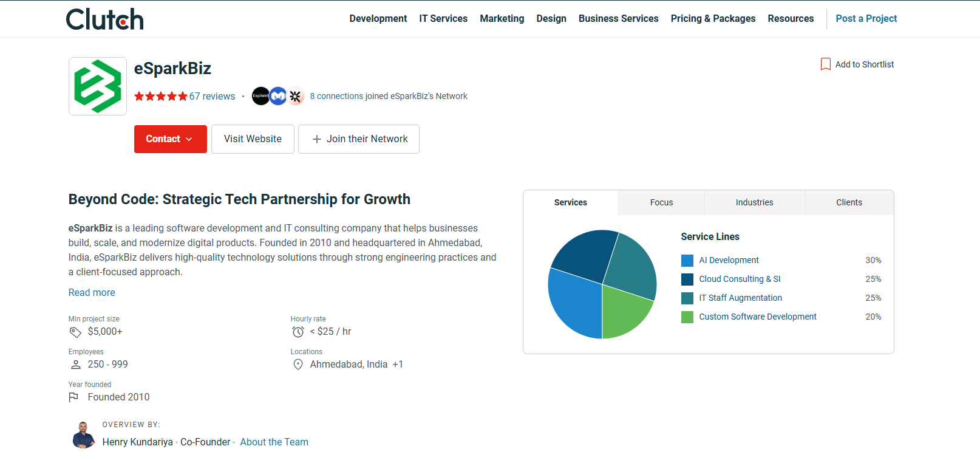980x463 pixels.
Task: Click the Clutch logo
Action: point(104,19)
